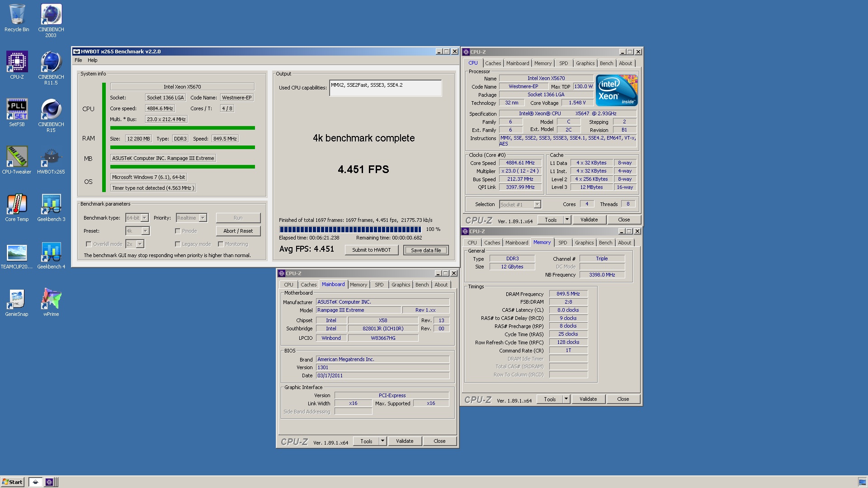The height and width of the screenshot is (488, 868).
Task: Toggle the Pmode checkbox
Action: pyautogui.click(x=178, y=231)
